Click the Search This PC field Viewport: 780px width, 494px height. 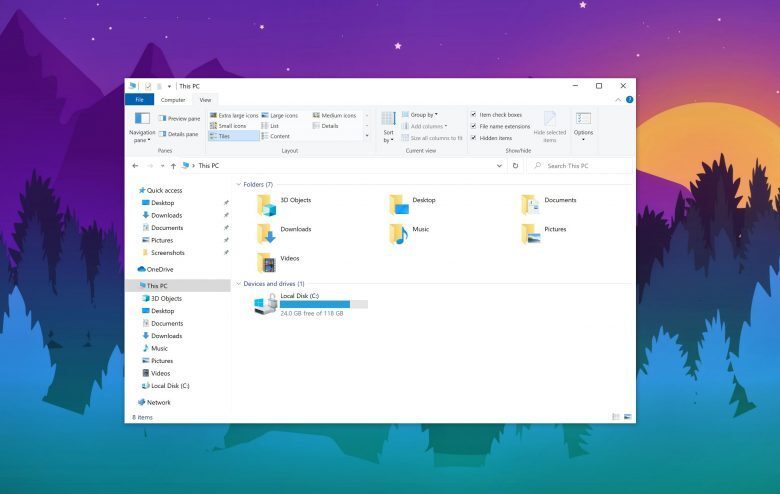coord(585,166)
